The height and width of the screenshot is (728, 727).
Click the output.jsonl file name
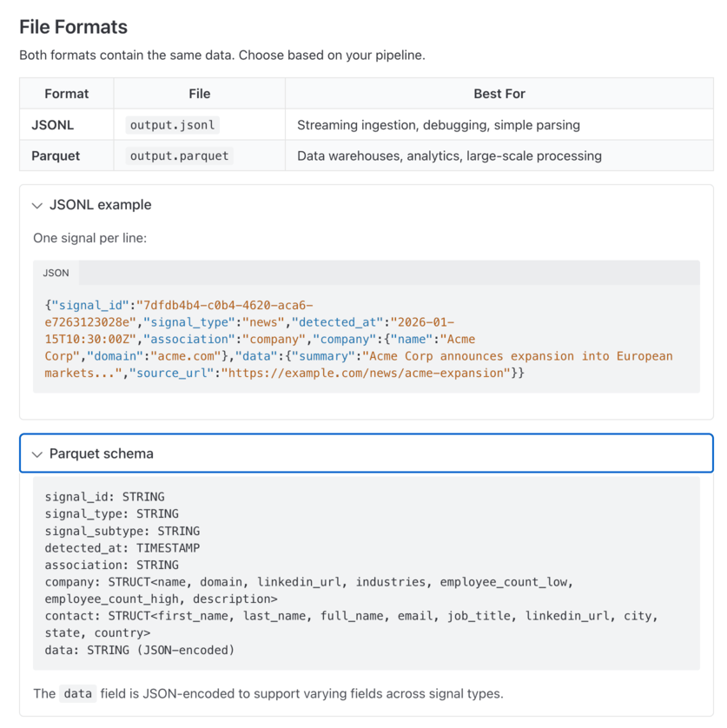[172, 125]
